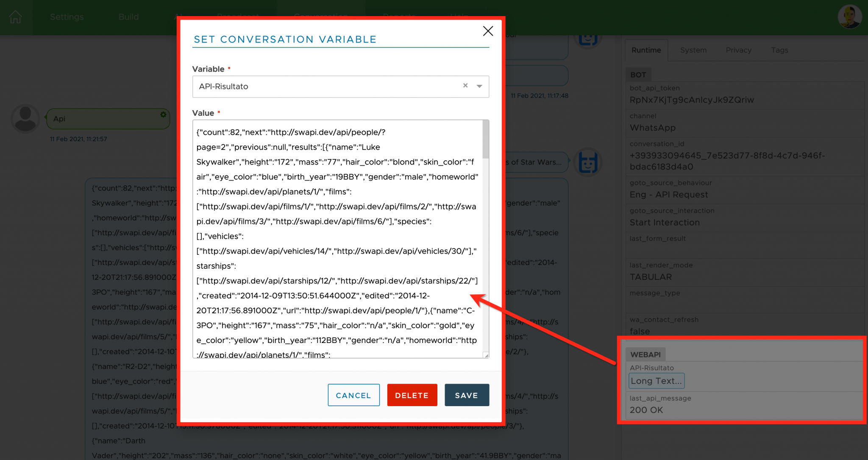Cancel the Set Conversation Variable dialog
Image resolution: width=868 pixels, height=460 pixels.
(x=353, y=395)
